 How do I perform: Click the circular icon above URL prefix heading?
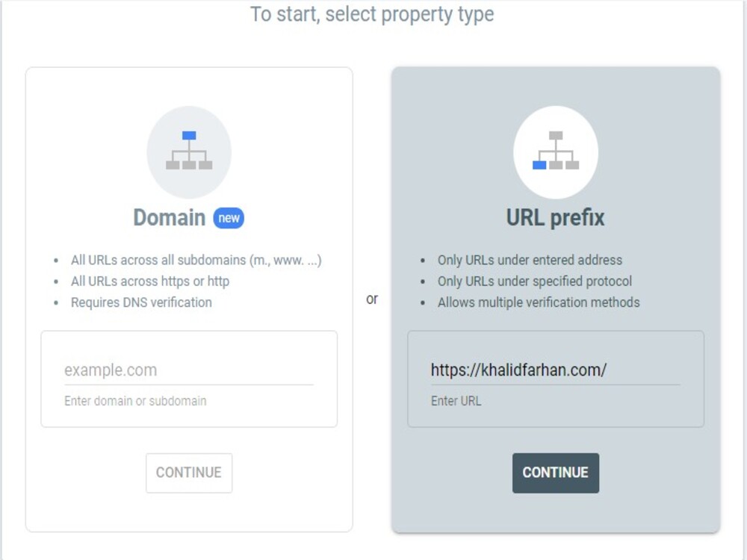(x=556, y=152)
